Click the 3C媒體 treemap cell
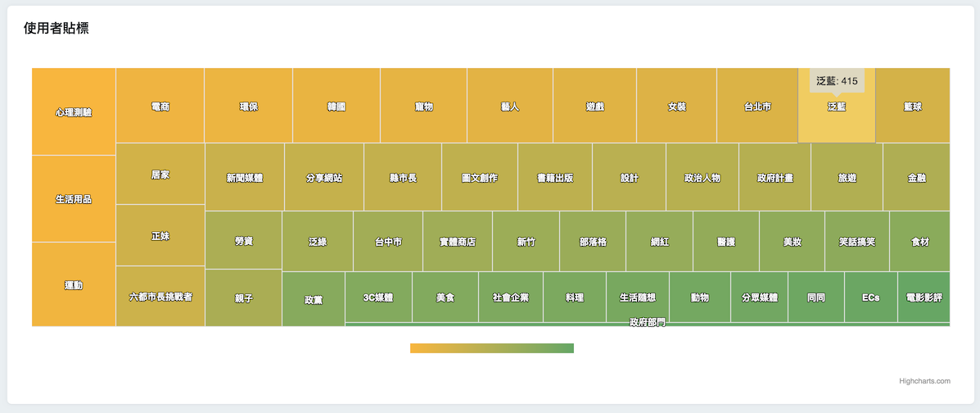The width and height of the screenshot is (980, 413). [378, 297]
